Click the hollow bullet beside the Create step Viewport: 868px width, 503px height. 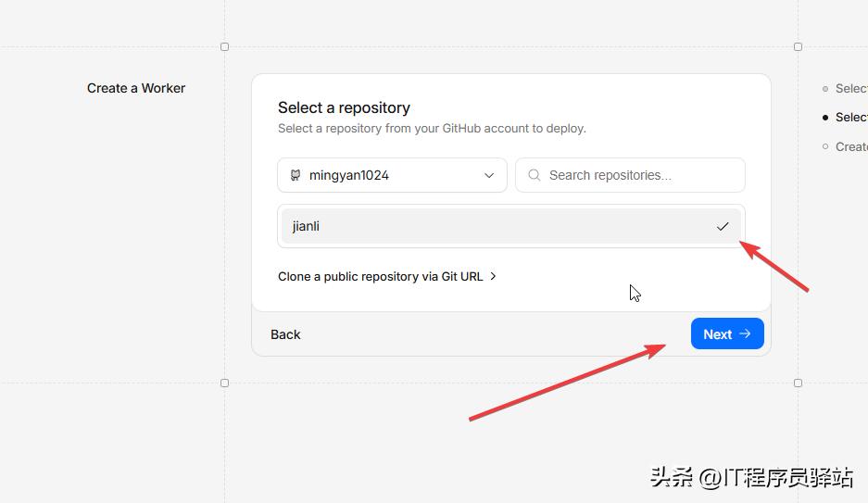825,146
